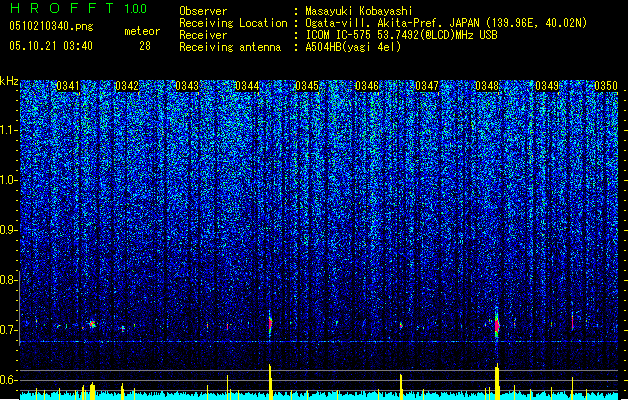The height and width of the screenshot is (400, 629).
Task: Click the meteor echo cluster after 0341
Action: [x=93, y=324]
